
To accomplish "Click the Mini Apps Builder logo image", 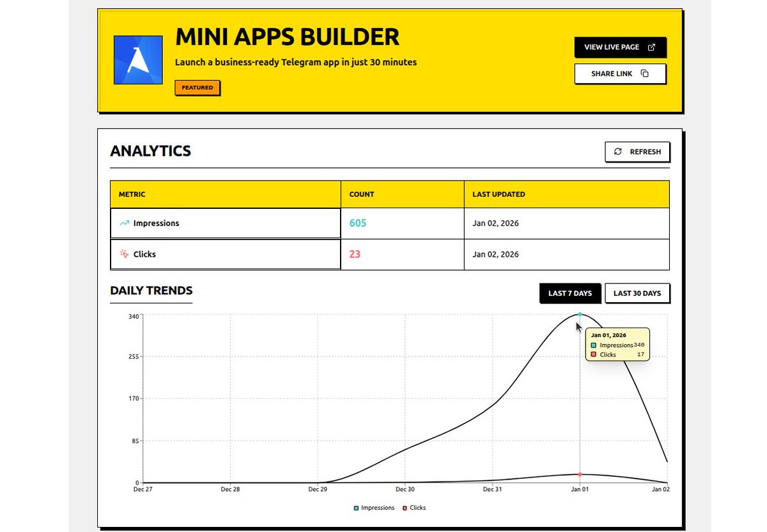I will [x=138, y=60].
